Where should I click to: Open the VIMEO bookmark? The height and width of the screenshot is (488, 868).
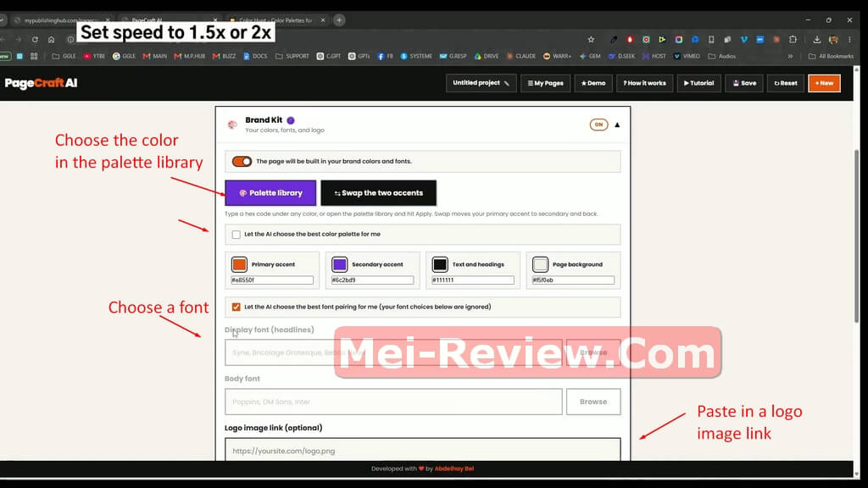(x=687, y=56)
